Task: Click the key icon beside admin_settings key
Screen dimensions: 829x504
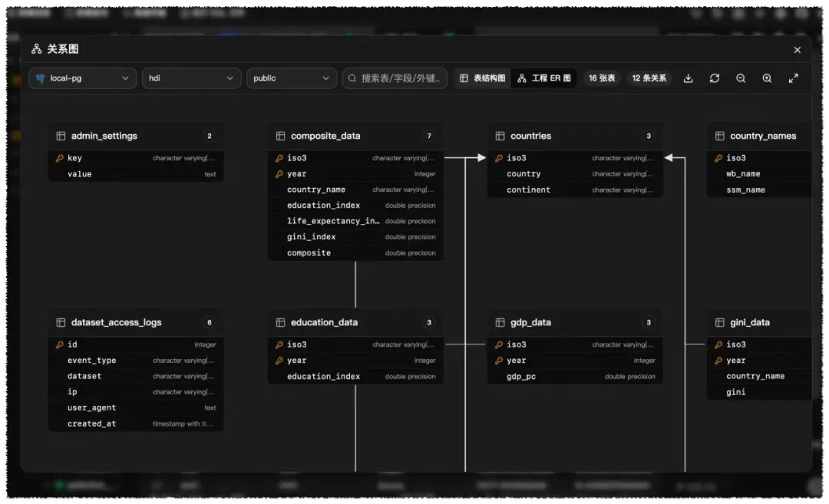Action: click(60, 158)
